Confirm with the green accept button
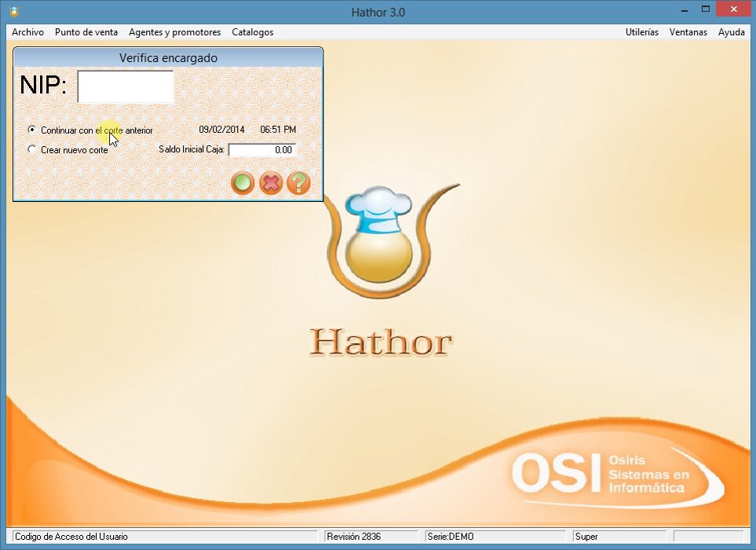 [243, 183]
